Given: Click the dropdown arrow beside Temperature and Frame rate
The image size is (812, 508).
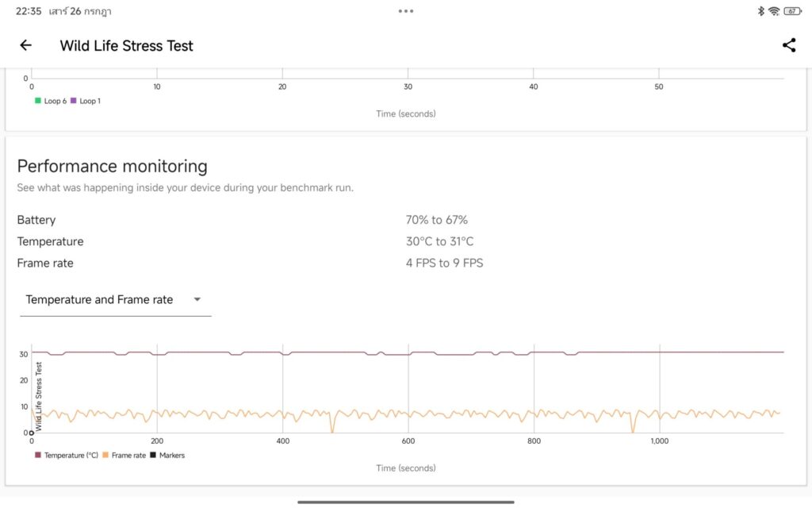Looking at the screenshot, I should click(x=197, y=299).
